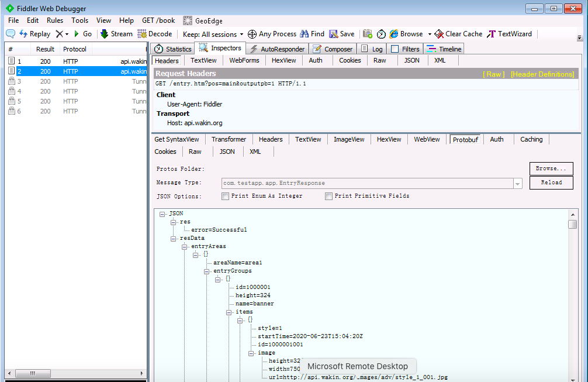Image resolution: width=588 pixels, height=382 pixels.
Task: Click the Go resume button
Action: click(x=83, y=34)
